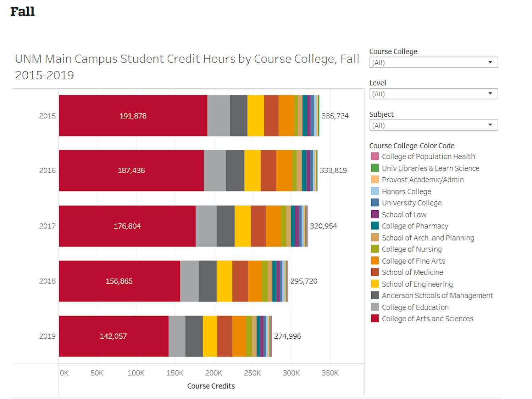This screenshot has width=532, height=399.
Task: Select the College of Arts and Sciences legend swatch
Action: click(x=376, y=319)
